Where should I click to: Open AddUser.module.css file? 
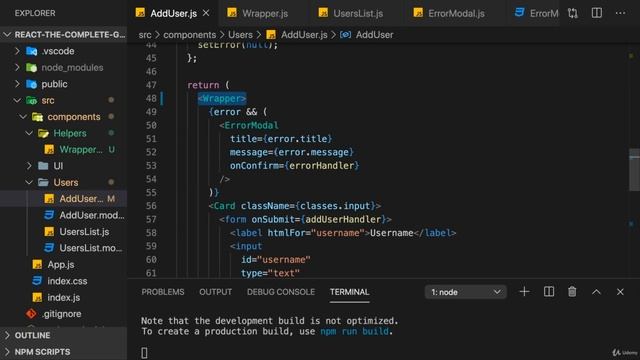point(91,215)
